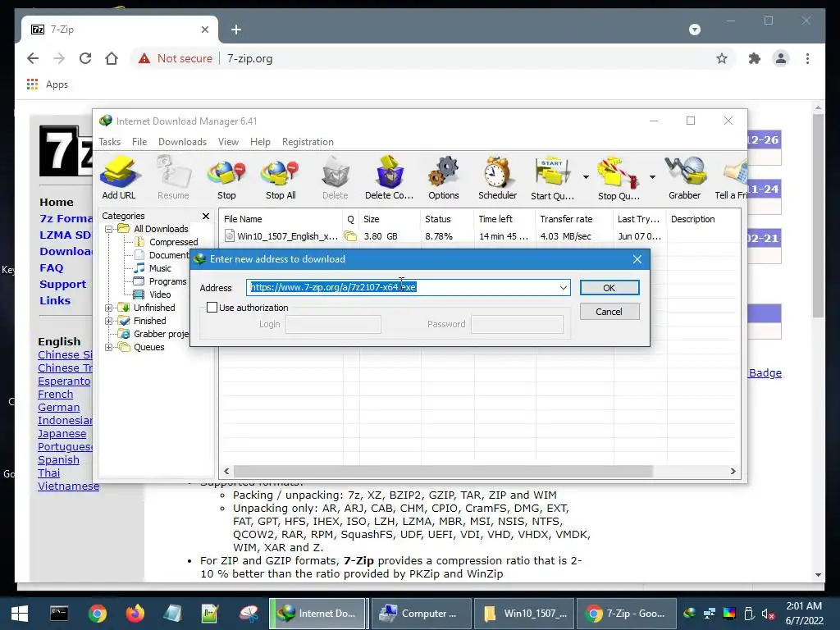Open Windows Start menu
Screen dimensions: 840x630
click(20, 614)
